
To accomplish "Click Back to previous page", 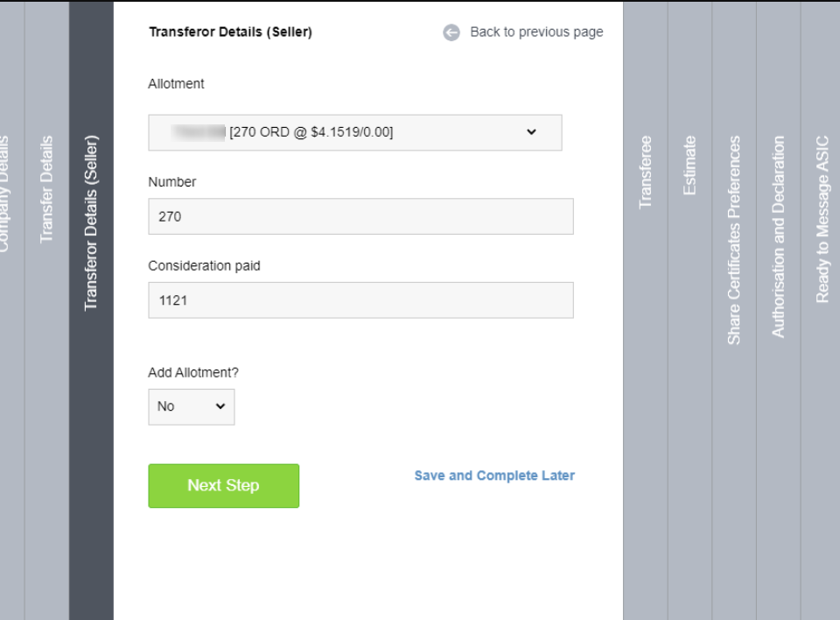I will click(535, 32).
